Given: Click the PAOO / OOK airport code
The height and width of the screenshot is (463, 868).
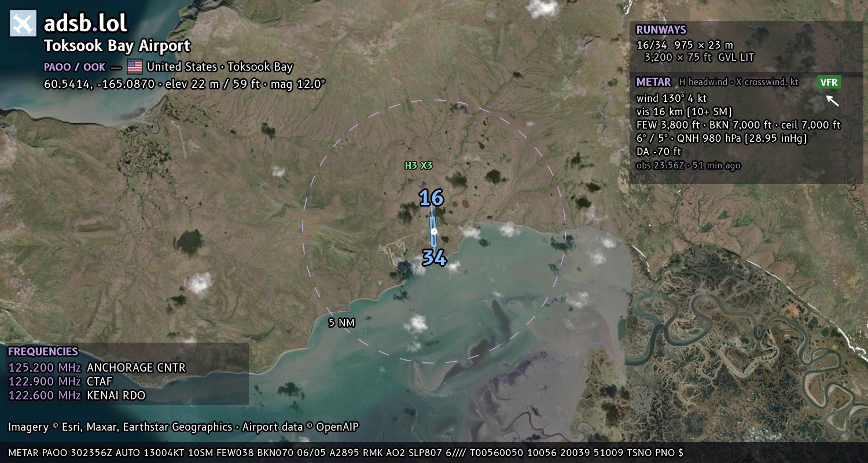Looking at the screenshot, I should (x=75, y=67).
